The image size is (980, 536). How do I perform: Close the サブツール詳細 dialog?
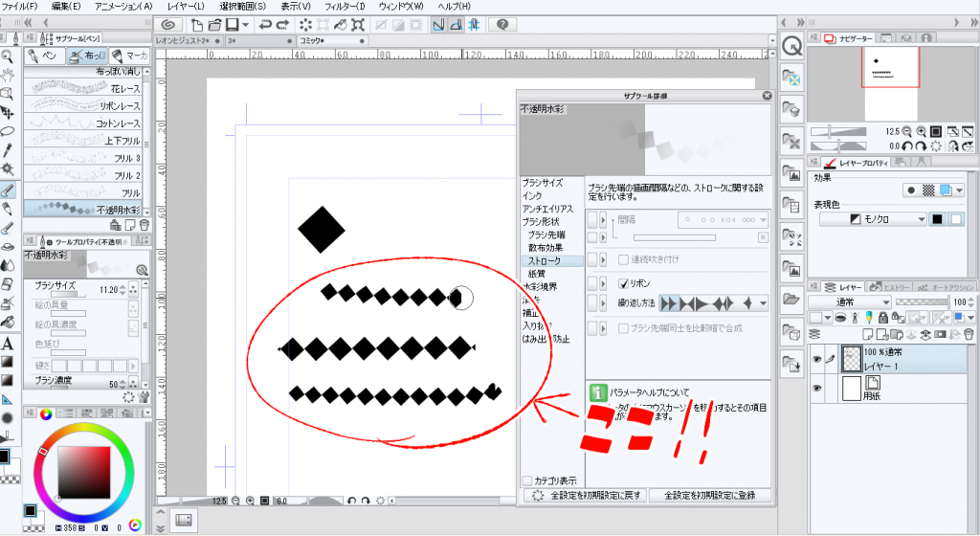click(x=767, y=96)
